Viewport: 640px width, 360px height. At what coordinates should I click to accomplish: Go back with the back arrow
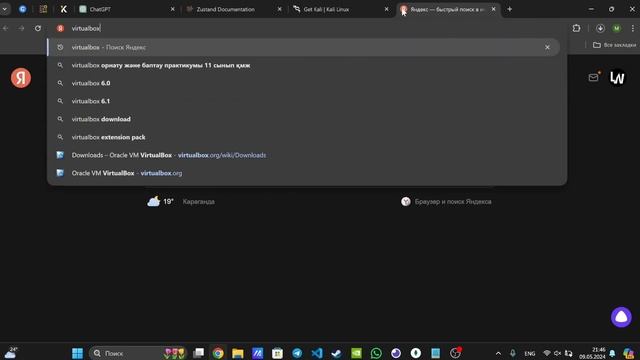[x=6, y=28]
